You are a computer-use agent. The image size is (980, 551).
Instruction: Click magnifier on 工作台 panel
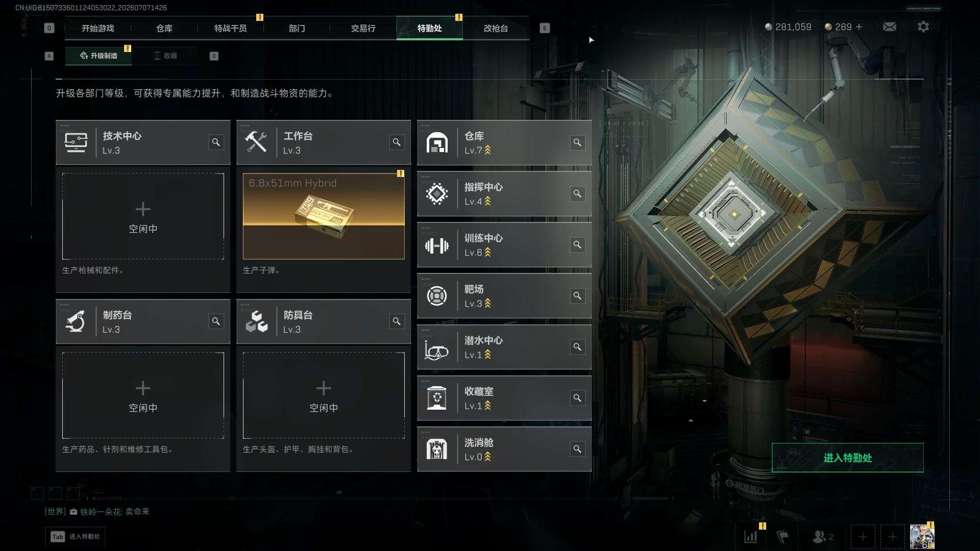[x=397, y=142]
